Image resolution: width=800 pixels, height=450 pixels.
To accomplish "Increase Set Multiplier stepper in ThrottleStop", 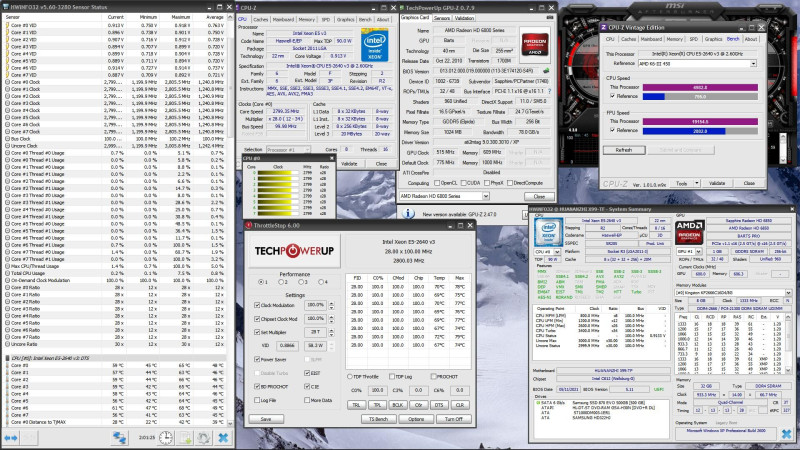I will click(332, 330).
